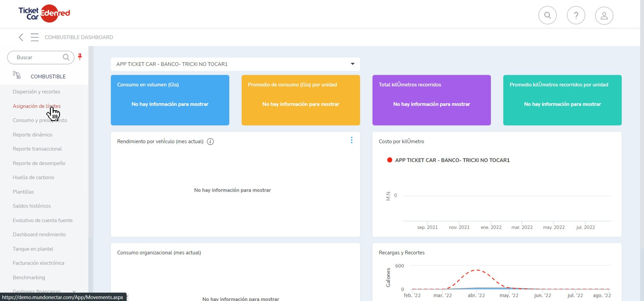644x301 pixels.
Task: Open info icon for Rendimiento por vehículo
Action: 210,142
